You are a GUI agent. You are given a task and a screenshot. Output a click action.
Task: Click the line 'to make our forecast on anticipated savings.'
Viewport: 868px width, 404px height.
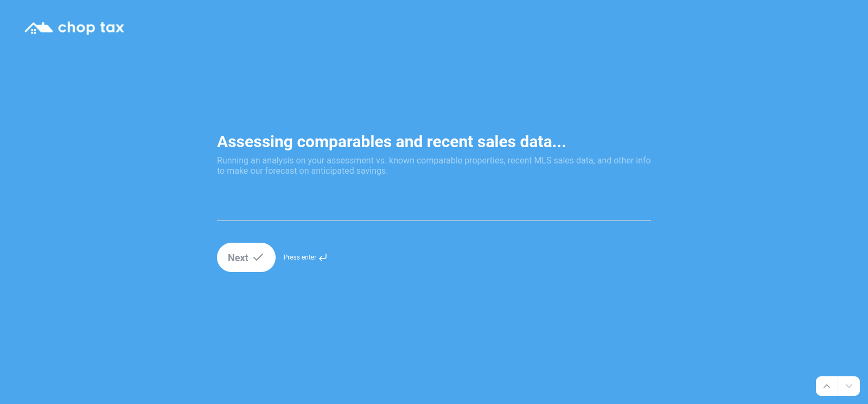coord(302,171)
